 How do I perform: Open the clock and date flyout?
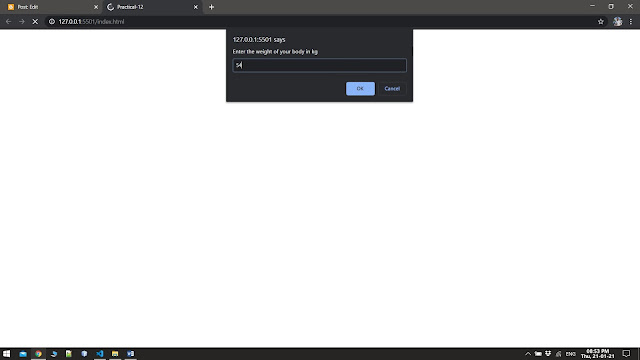pyautogui.click(x=598, y=354)
